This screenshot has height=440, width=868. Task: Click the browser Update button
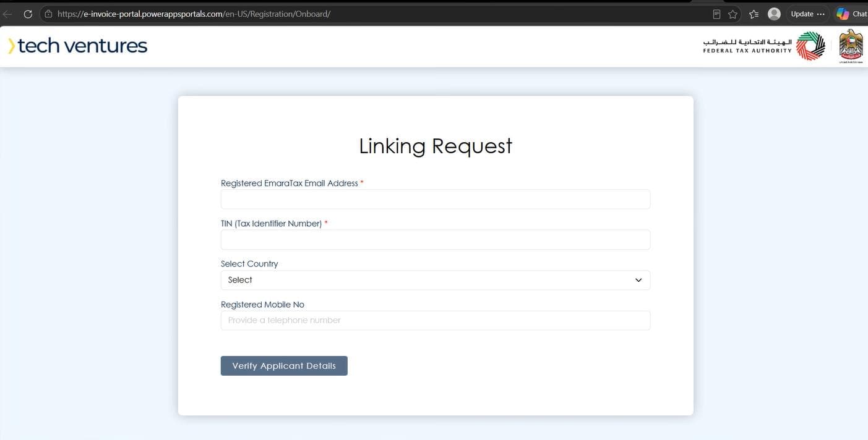coord(807,14)
